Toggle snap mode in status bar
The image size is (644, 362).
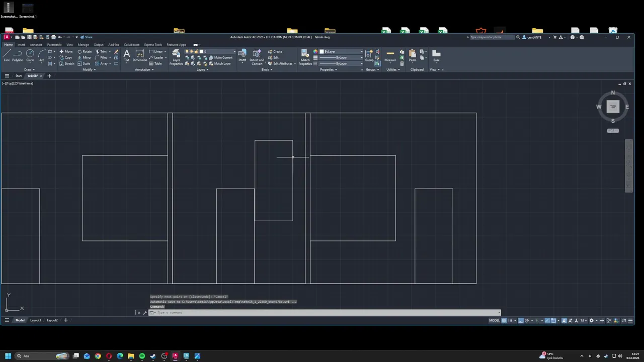coord(510,320)
